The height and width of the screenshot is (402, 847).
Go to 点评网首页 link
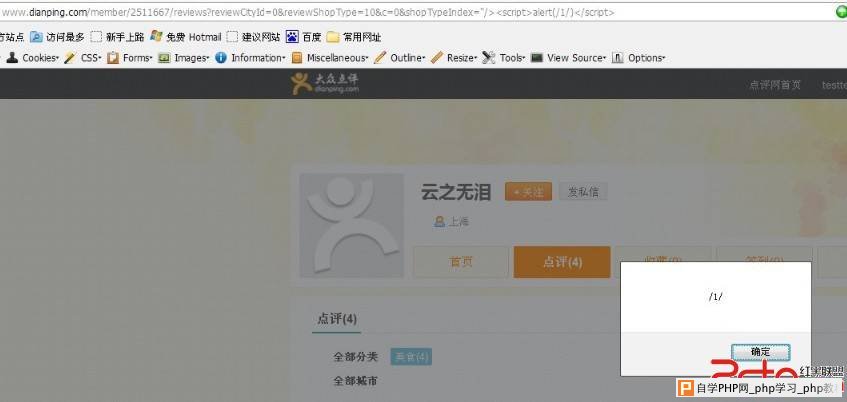tap(775, 85)
